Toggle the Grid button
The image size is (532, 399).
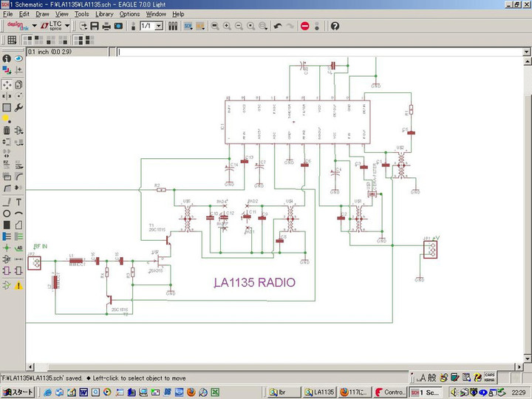(x=12, y=40)
